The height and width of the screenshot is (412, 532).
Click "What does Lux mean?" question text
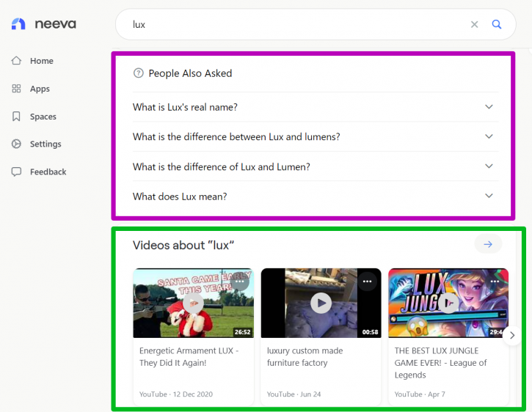180,196
